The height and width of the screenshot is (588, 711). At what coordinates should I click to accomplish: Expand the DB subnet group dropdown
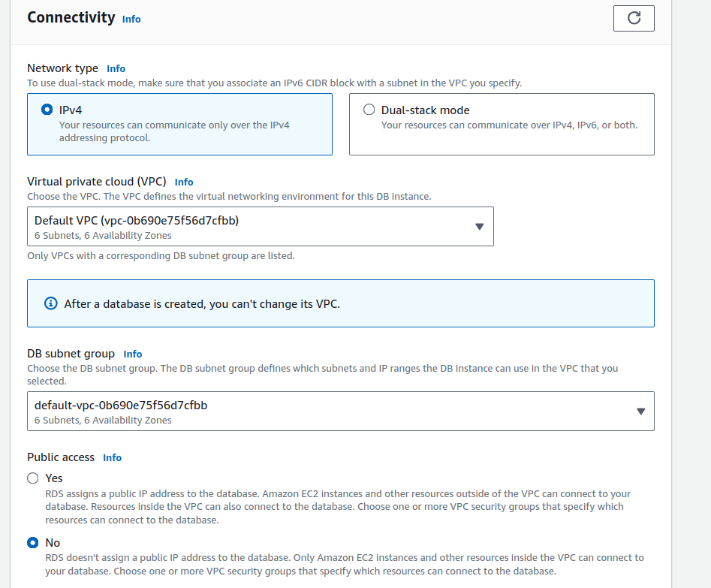[340, 412]
